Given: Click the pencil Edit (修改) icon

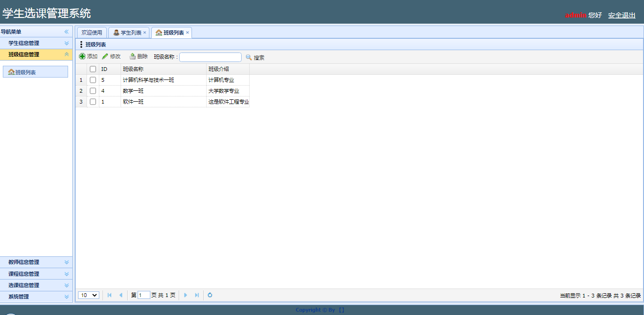Looking at the screenshot, I should [x=105, y=57].
